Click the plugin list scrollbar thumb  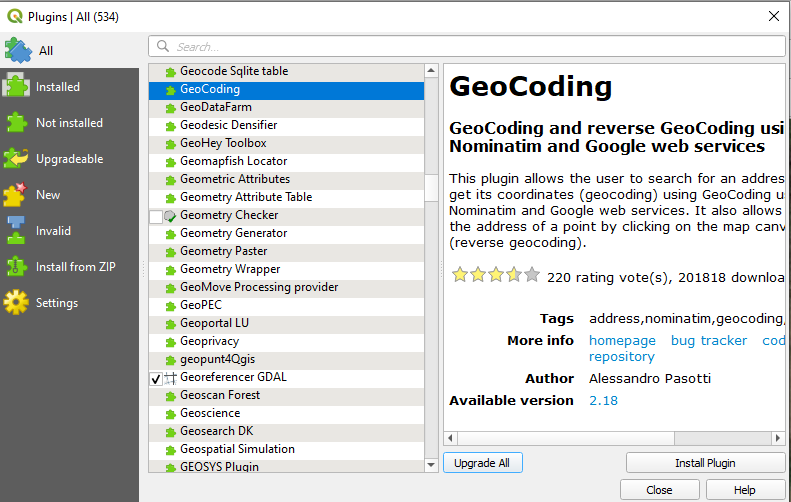tap(431, 188)
